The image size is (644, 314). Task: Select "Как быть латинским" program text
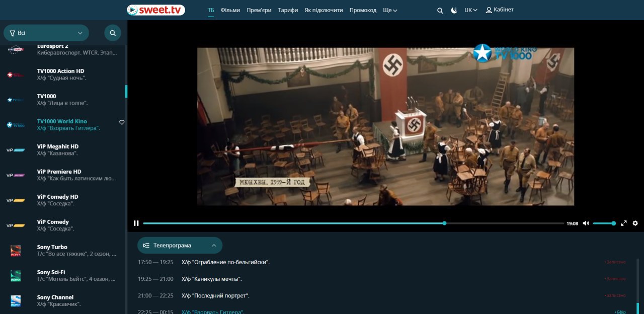(x=76, y=179)
